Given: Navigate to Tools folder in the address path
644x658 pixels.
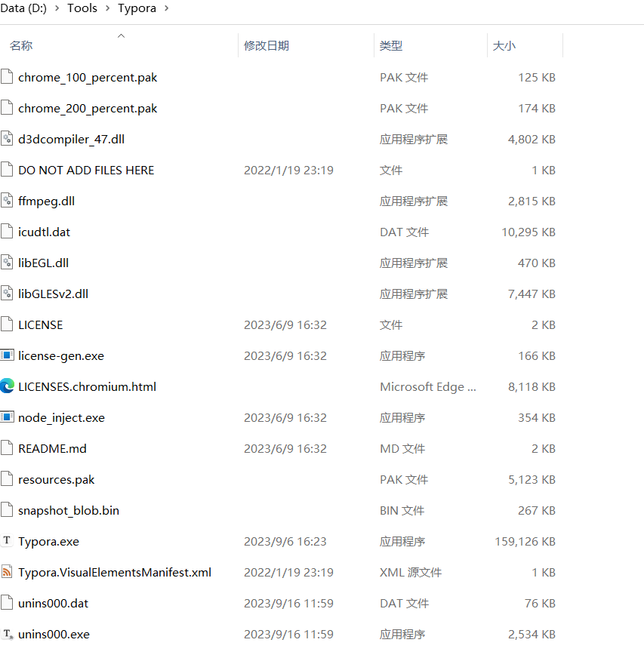Looking at the screenshot, I should [x=82, y=8].
